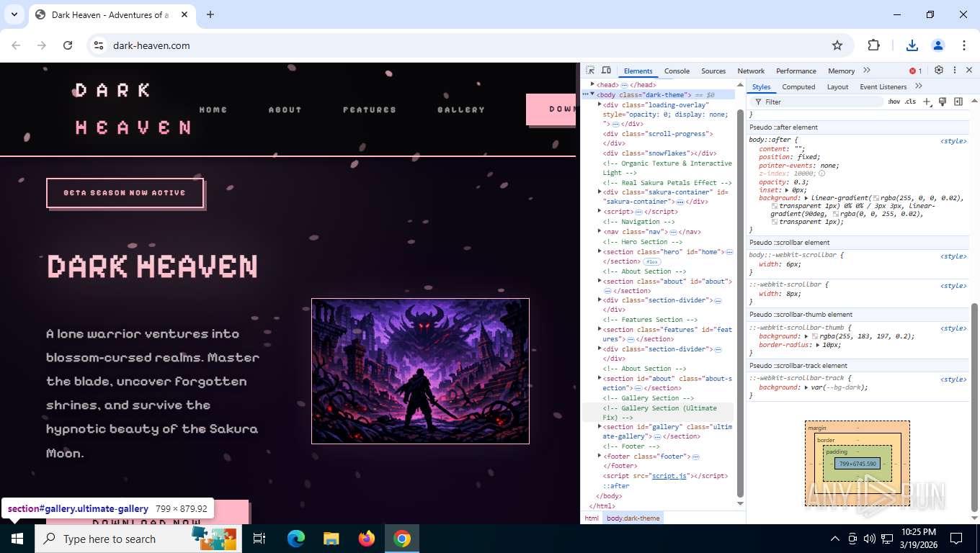The width and height of the screenshot is (980, 553).
Task: Switch to the Sources panel
Action: 713,71
